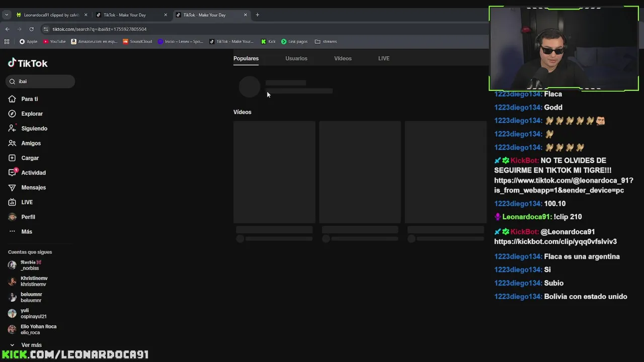Open the Mensajes icon in the sidebar
Image resolution: width=644 pixels, height=362 pixels.
12,188
